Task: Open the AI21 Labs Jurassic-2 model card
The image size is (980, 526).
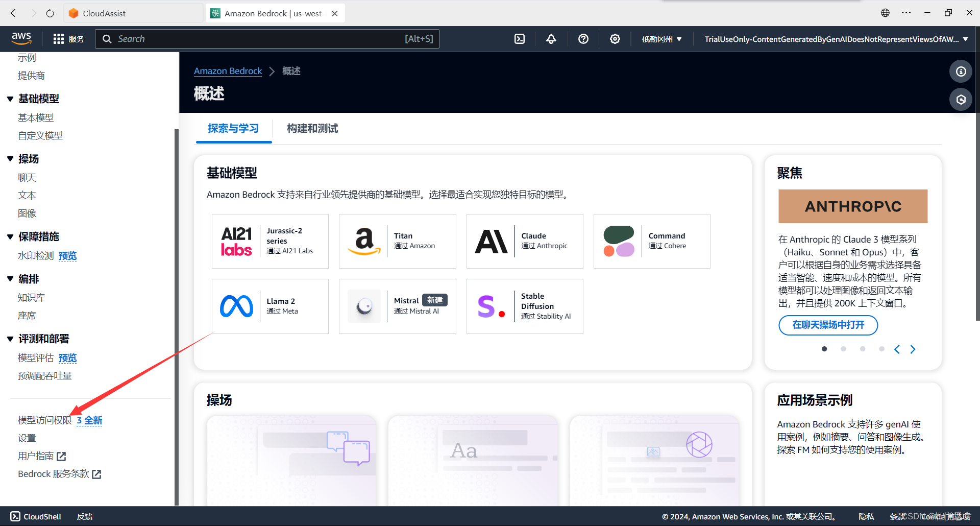Action: [x=270, y=241]
